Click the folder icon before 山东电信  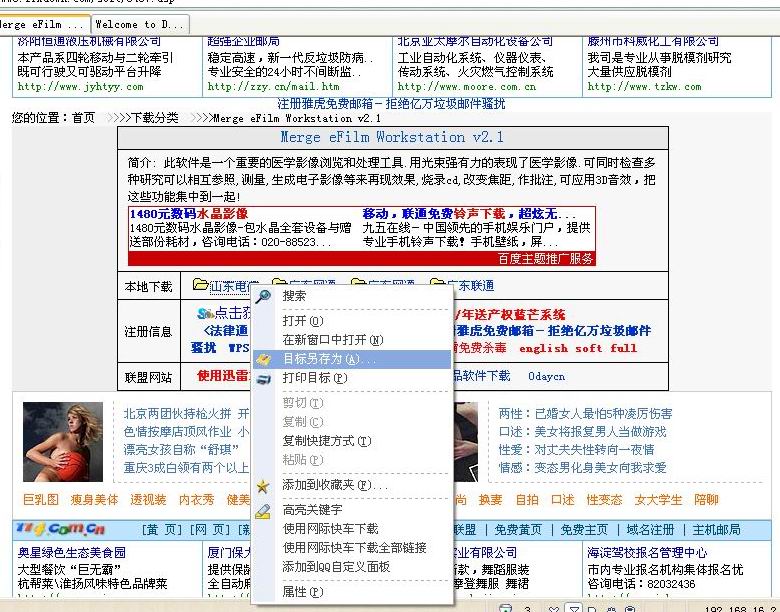[200, 285]
